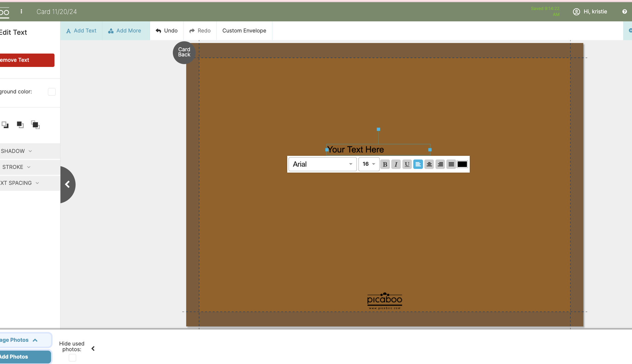
Task: Justify the text
Action: [451, 164]
